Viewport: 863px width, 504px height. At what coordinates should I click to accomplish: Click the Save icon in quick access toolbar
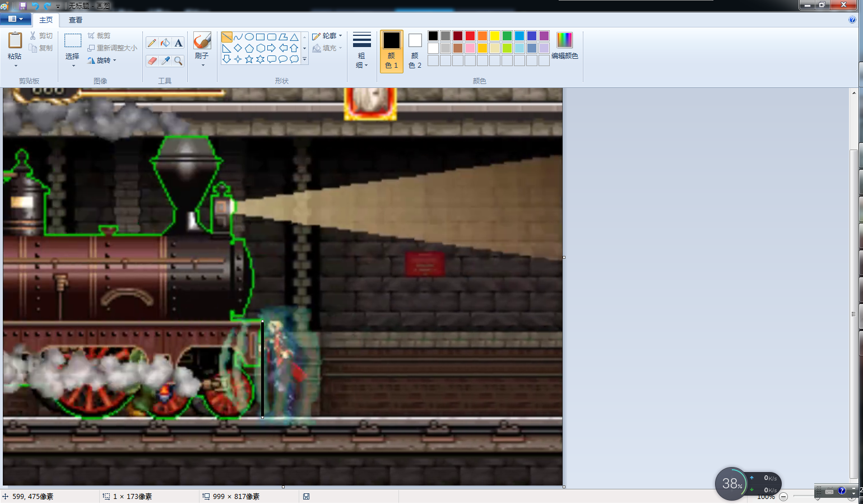coord(23,6)
